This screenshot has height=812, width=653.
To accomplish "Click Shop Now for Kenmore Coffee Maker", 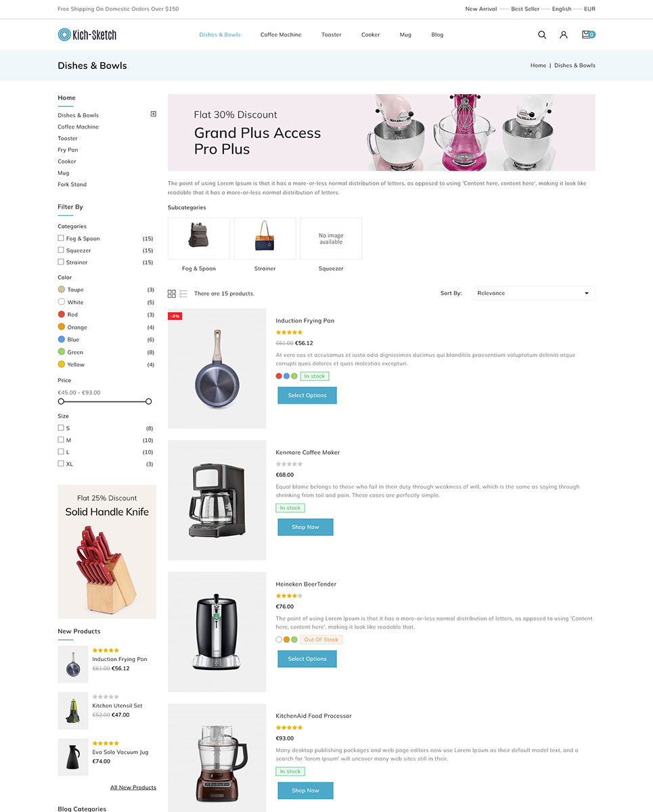I will 305,527.
